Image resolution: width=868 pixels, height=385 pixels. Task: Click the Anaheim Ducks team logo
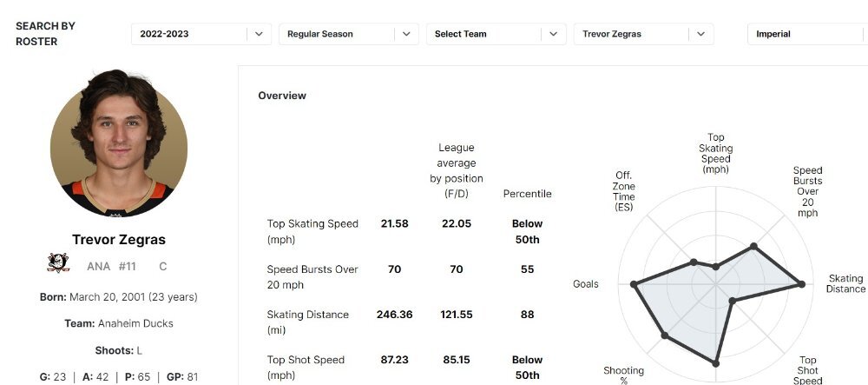(58, 262)
